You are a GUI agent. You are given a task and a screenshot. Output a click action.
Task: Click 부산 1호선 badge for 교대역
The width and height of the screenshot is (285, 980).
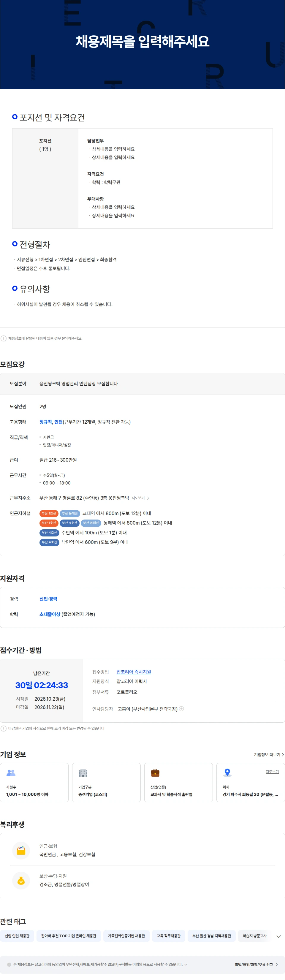pyautogui.click(x=49, y=513)
